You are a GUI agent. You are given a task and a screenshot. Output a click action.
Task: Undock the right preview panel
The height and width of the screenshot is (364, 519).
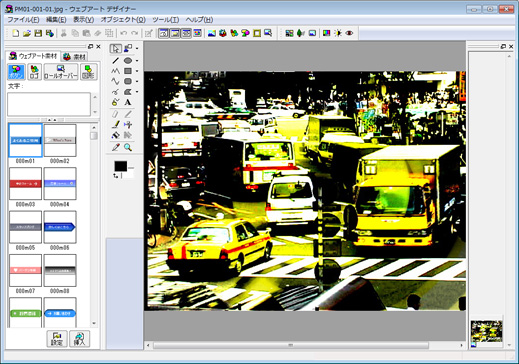[503, 47]
